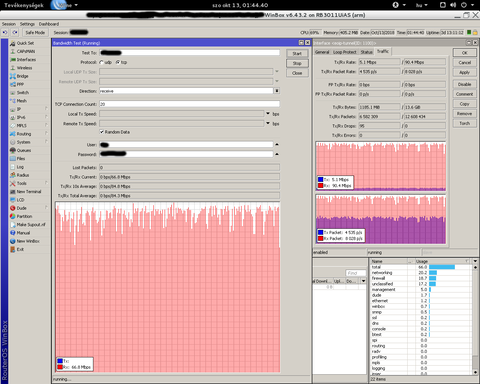This screenshot has width=480, height=384.
Task: Click Make Supout.rif
Action: point(31,225)
